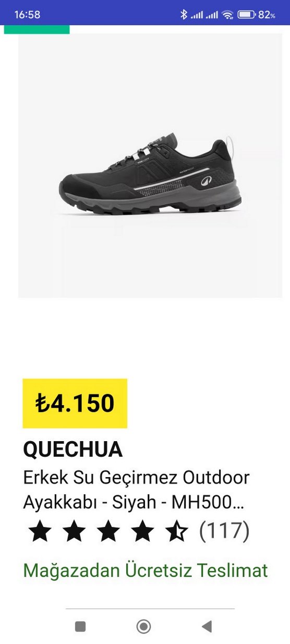Tap the fourth rating star
The image size is (290, 644).
pyautogui.click(x=142, y=532)
